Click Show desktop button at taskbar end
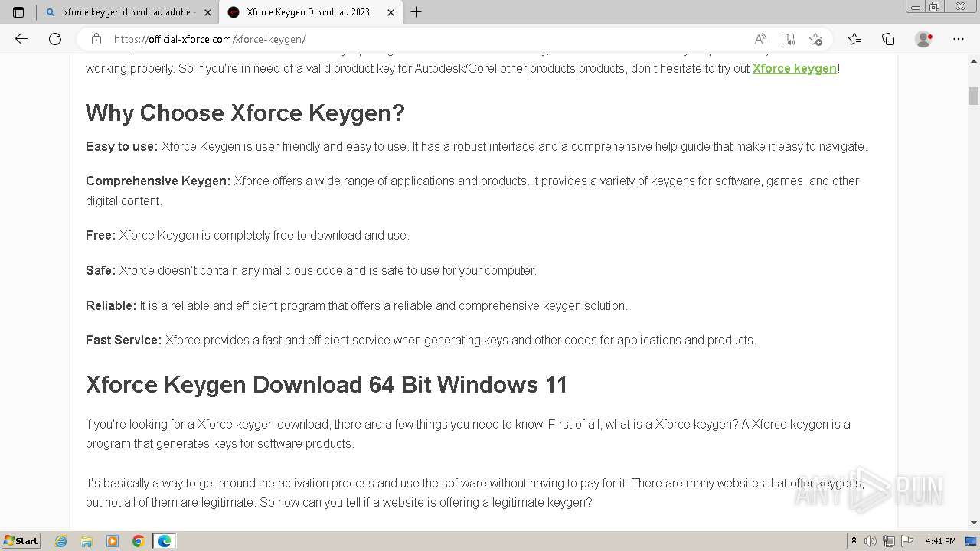 [972, 541]
